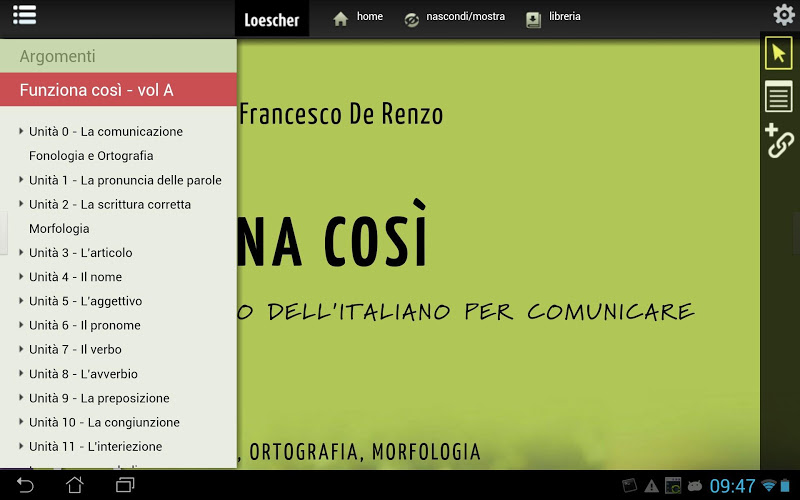Tap the Wi-Fi status icon

pyautogui.click(x=768, y=485)
